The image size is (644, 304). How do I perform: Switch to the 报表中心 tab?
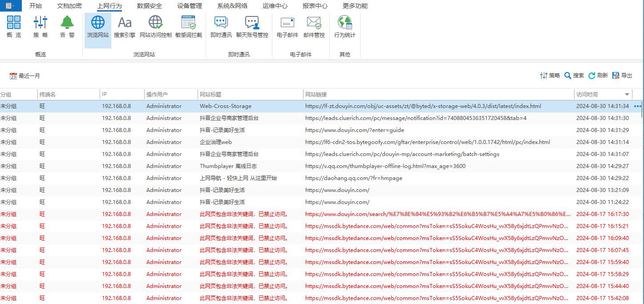(x=315, y=6)
